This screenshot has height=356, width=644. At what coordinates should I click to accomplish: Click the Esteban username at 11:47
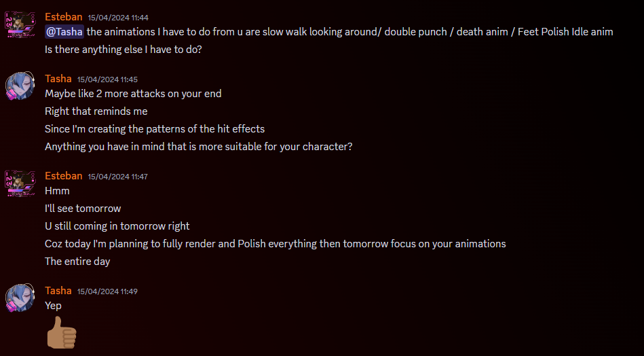64,175
